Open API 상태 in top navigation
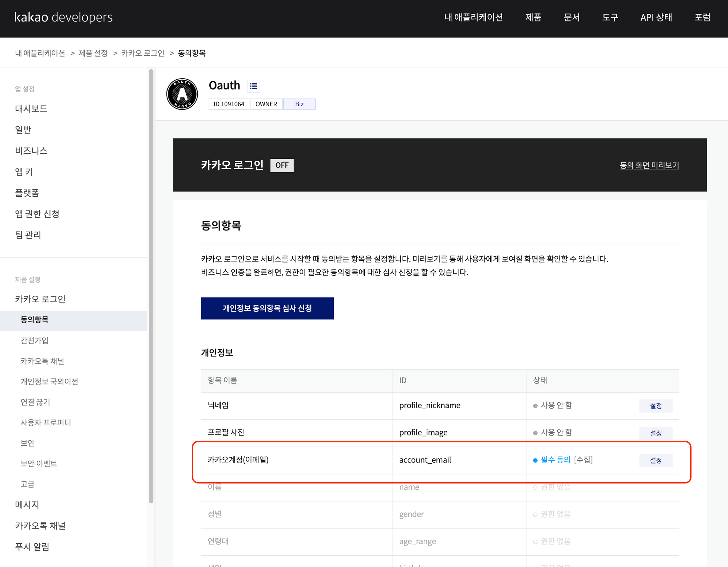 656,17
